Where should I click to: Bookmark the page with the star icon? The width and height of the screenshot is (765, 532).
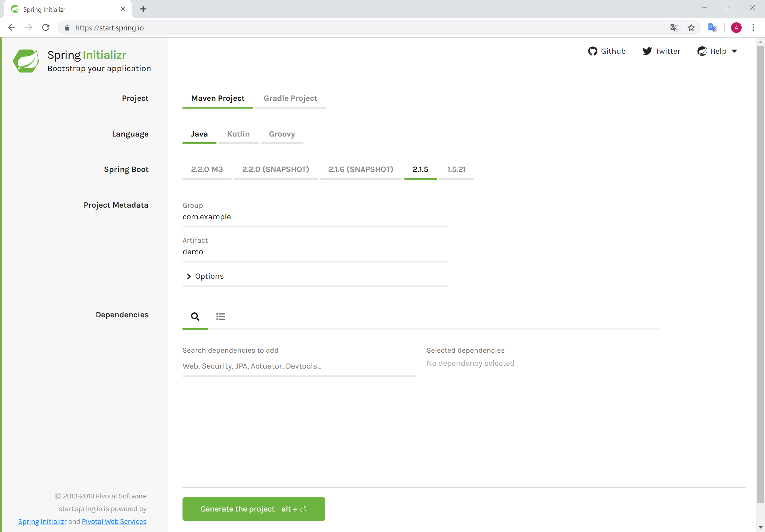tap(691, 28)
